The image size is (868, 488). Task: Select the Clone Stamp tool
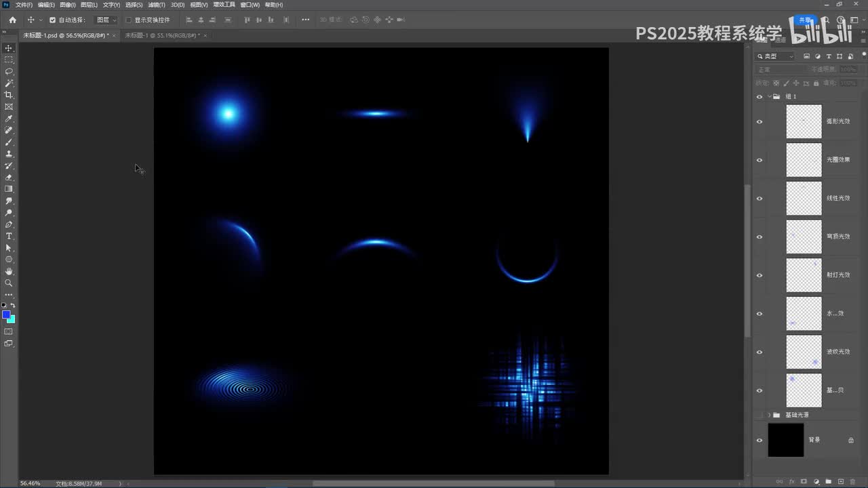[x=9, y=154]
